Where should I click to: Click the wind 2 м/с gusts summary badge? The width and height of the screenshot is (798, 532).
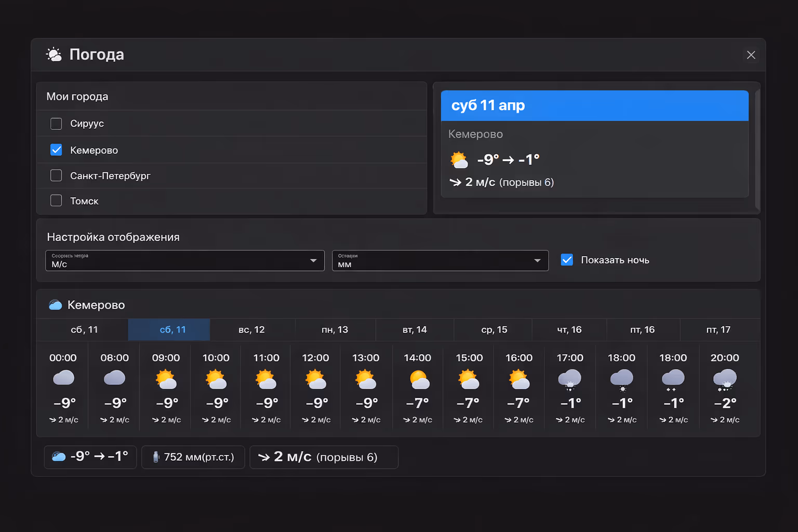coord(324,457)
